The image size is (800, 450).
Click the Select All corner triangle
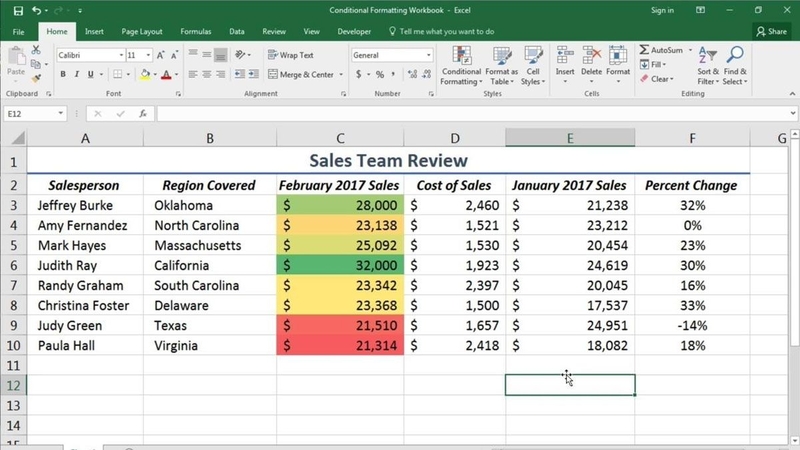click(x=18, y=138)
